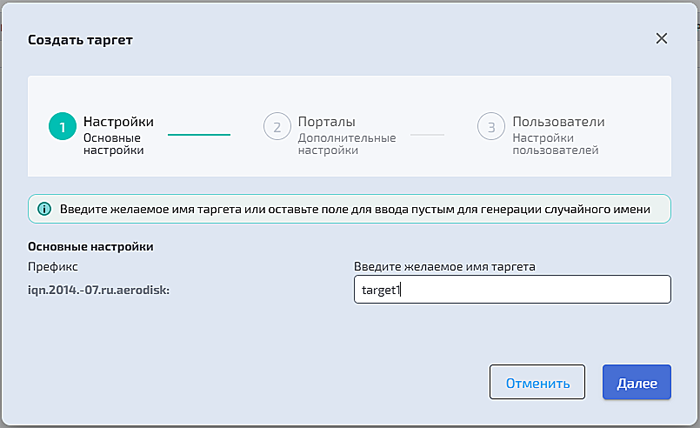700x428 pixels.
Task: Click the step 3 circle Пользователи
Action: click(x=491, y=126)
